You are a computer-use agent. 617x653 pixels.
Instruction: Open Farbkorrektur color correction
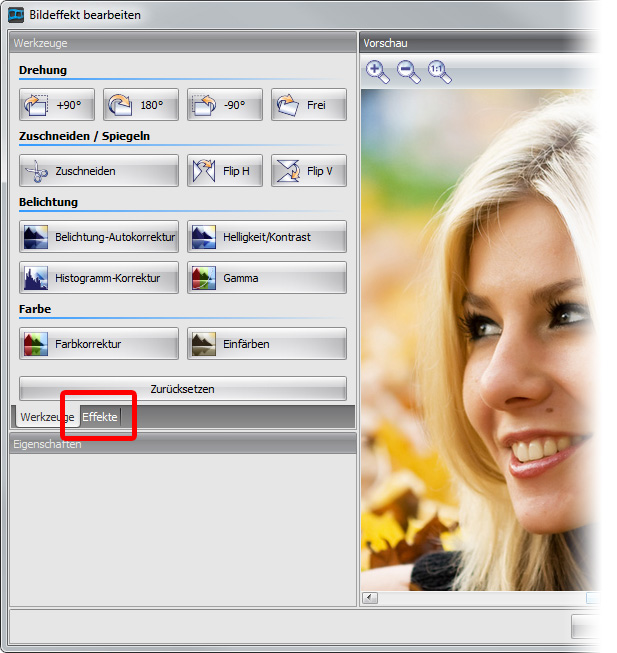98,344
